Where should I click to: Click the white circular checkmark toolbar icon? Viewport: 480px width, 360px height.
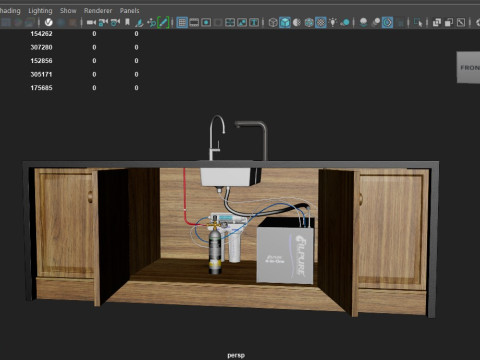tap(49, 22)
